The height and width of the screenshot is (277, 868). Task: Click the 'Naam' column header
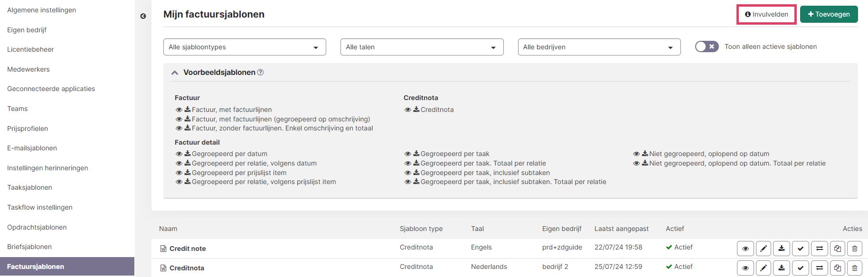(x=168, y=229)
